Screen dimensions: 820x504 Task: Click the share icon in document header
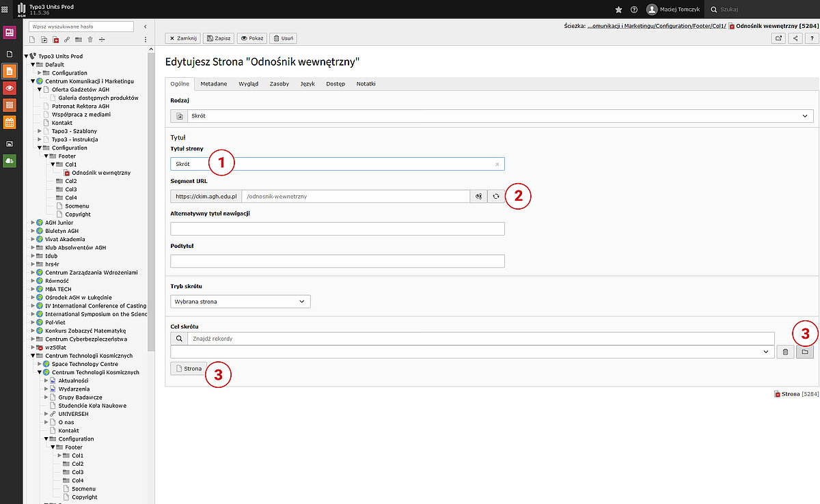pyautogui.click(x=795, y=38)
